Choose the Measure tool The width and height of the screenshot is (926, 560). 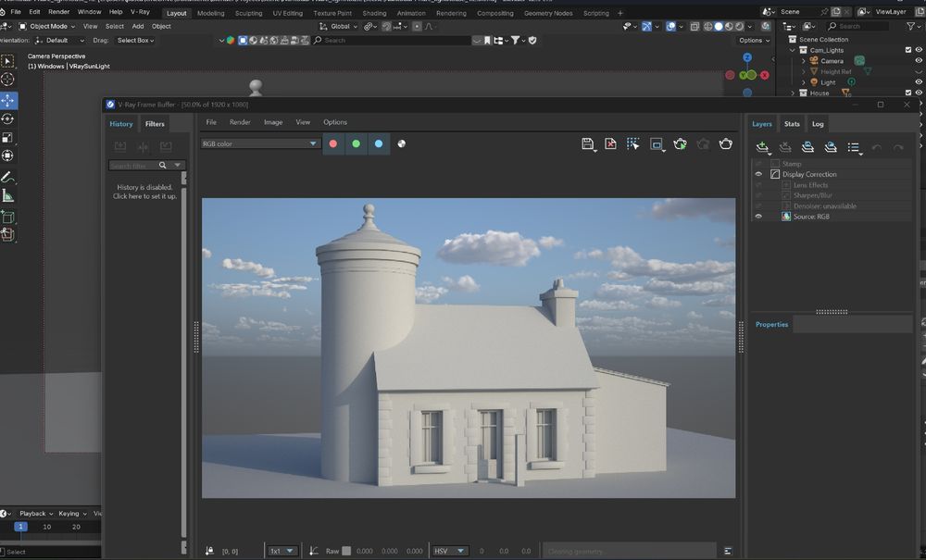(x=7, y=196)
